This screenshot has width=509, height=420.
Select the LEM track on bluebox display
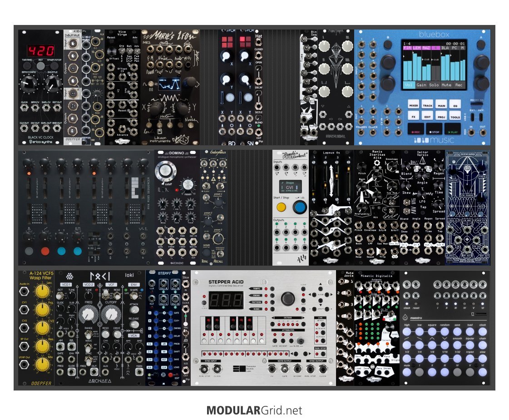(417, 48)
